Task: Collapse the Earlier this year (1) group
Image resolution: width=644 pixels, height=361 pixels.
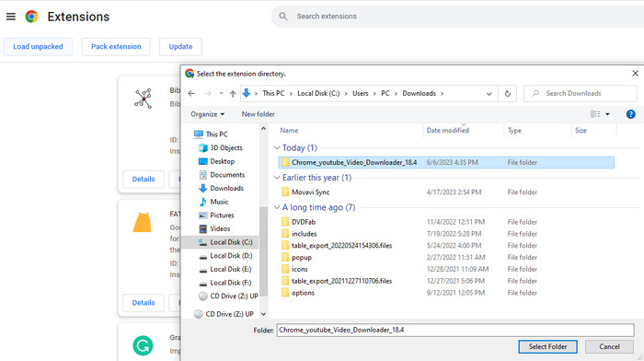Action: 277,178
